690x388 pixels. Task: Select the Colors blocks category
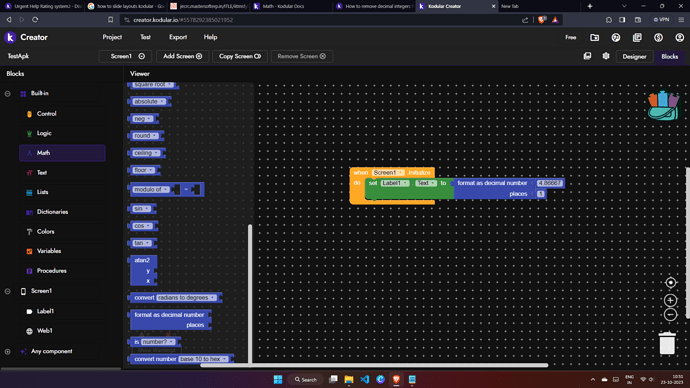tap(62, 231)
